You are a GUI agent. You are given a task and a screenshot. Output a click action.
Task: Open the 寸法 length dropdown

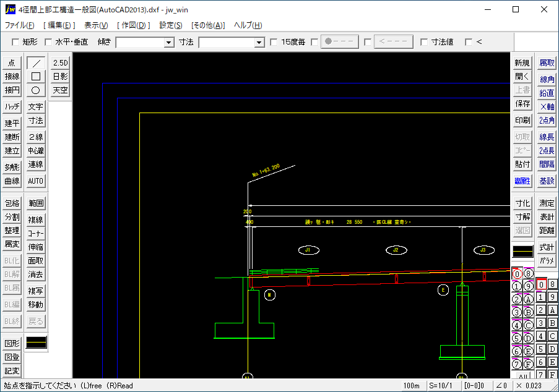click(259, 43)
